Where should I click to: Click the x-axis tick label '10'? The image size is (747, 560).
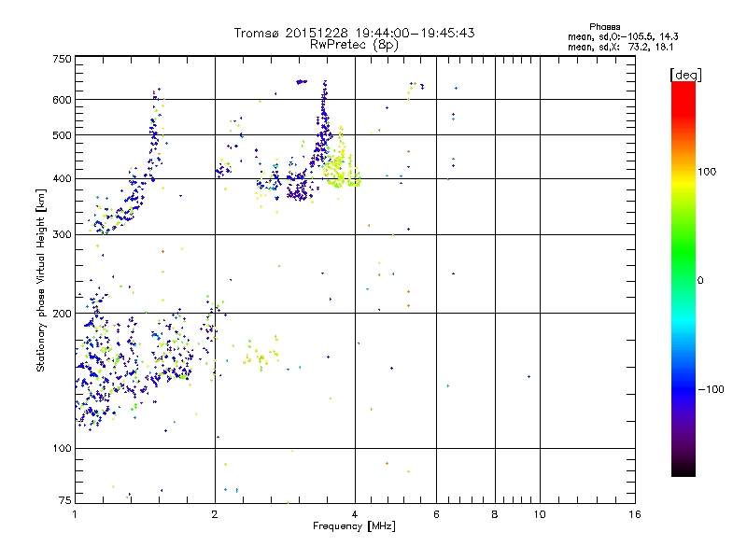click(540, 514)
